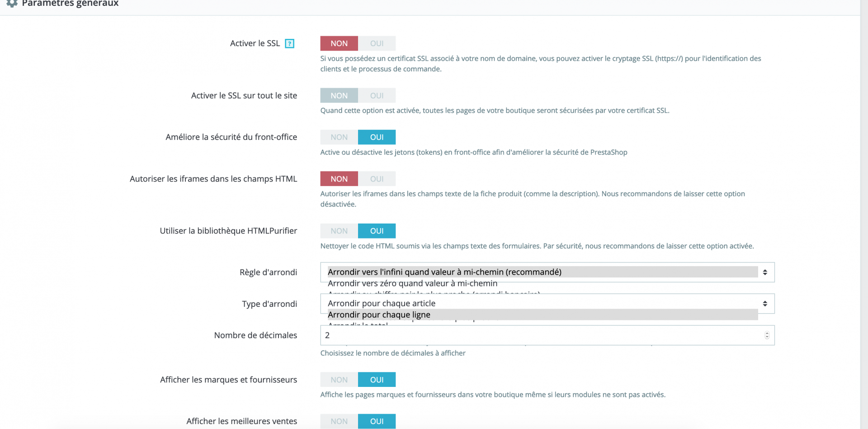Click the 'Afficher les marques et fournisseurs' label
Viewport: 868px width, 429px height.
pos(228,380)
